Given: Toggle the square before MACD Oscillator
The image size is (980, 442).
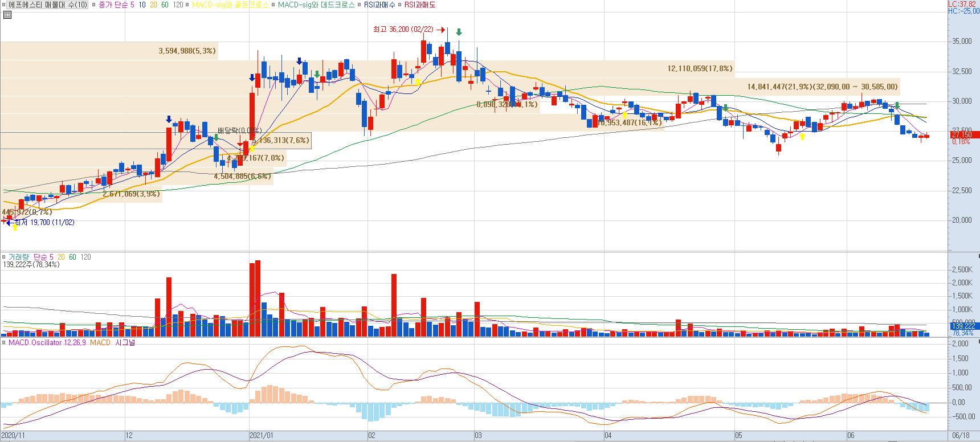Looking at the screenshot, I should 3,342.
